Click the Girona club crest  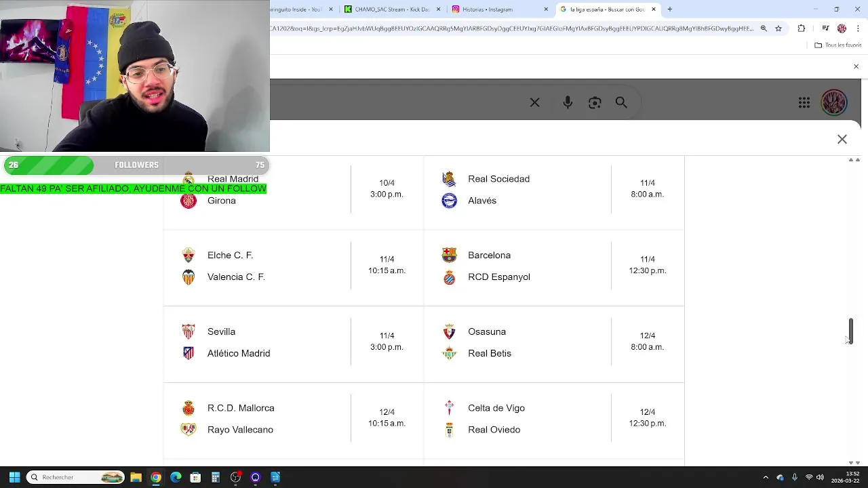[189, 201]
